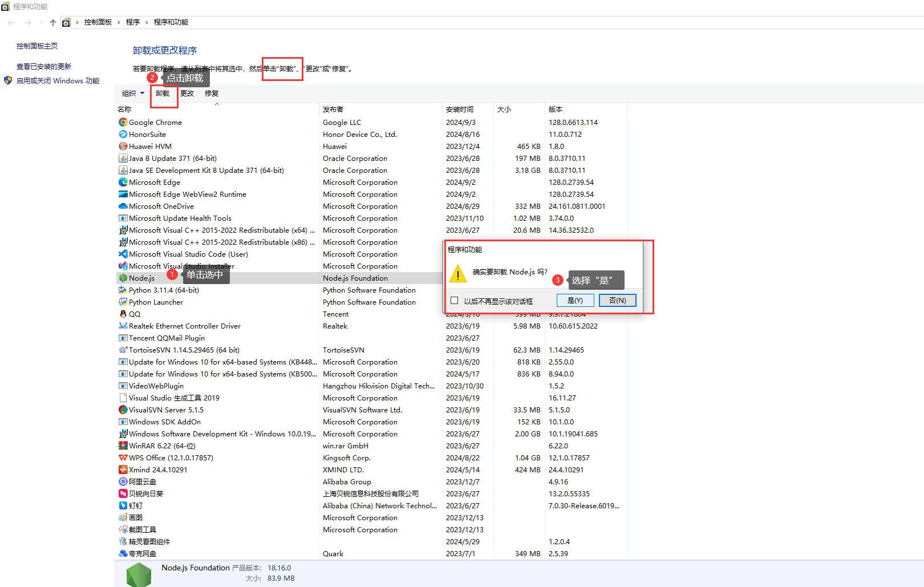924x587 pixels.
Task: Open the recent locations dropdown arrow
Action: click(x=41, y=22)
